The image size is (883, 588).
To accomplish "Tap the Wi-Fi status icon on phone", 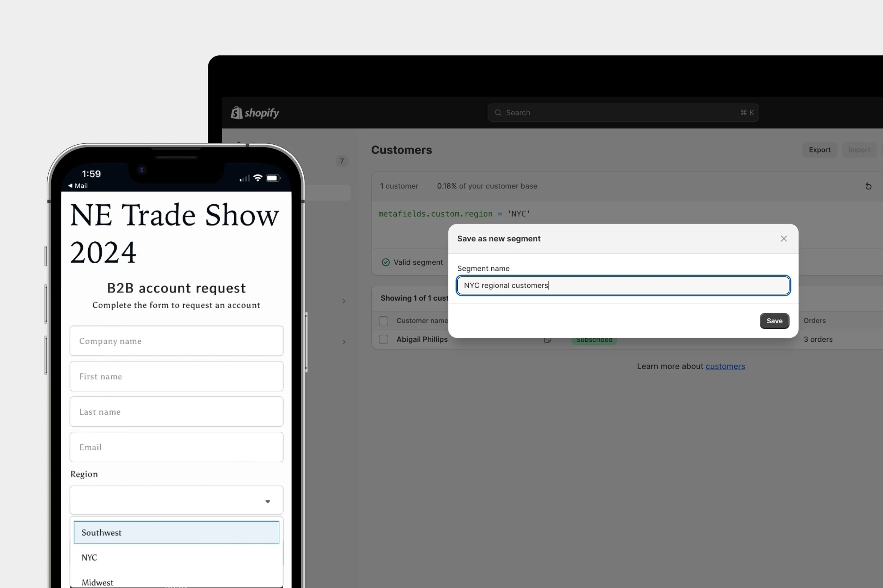I will pyautogui.click(x=257, y=178).
